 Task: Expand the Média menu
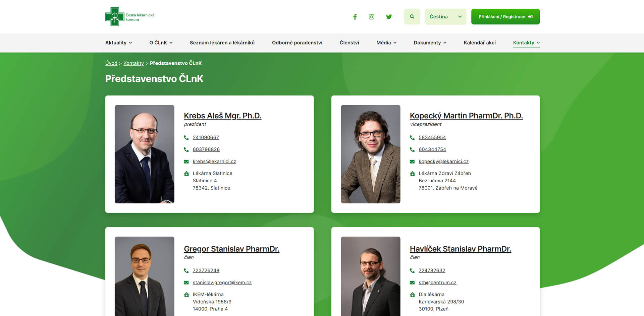[x=386, y=43]
